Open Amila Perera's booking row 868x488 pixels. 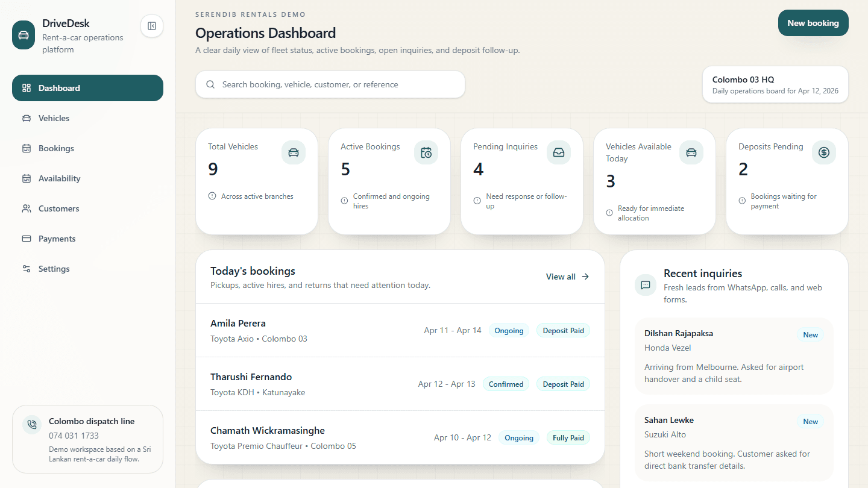pos(400,330)
